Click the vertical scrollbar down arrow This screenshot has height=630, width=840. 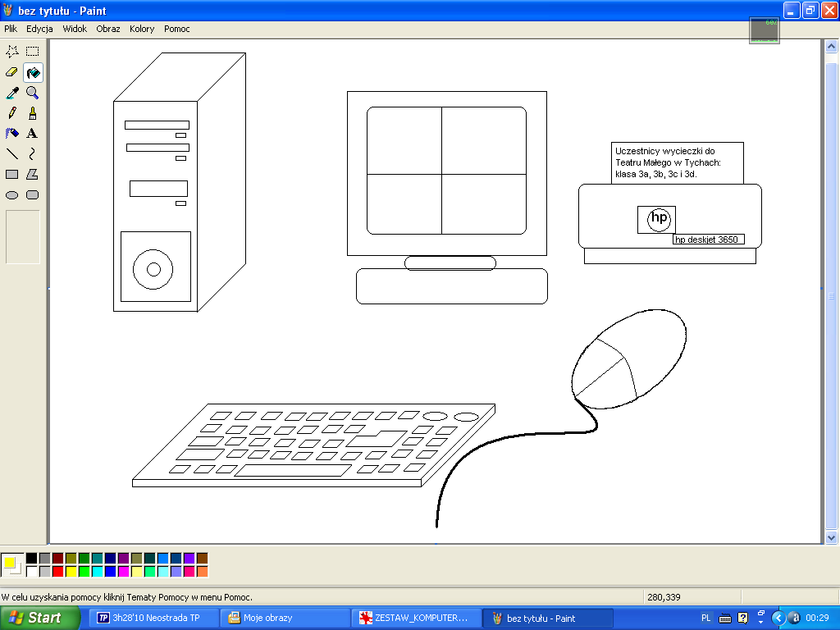831,537
